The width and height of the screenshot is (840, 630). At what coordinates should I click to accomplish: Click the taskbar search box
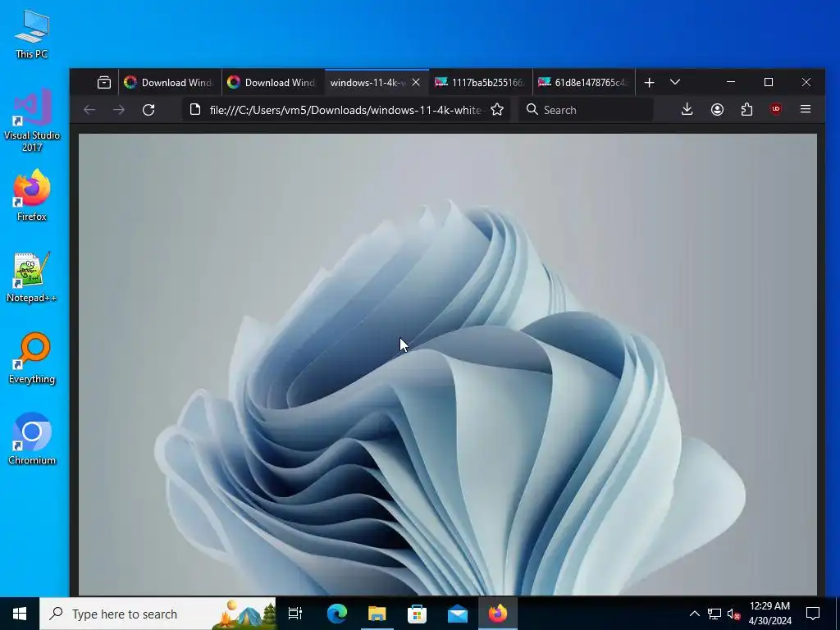[x=157, y=614]
